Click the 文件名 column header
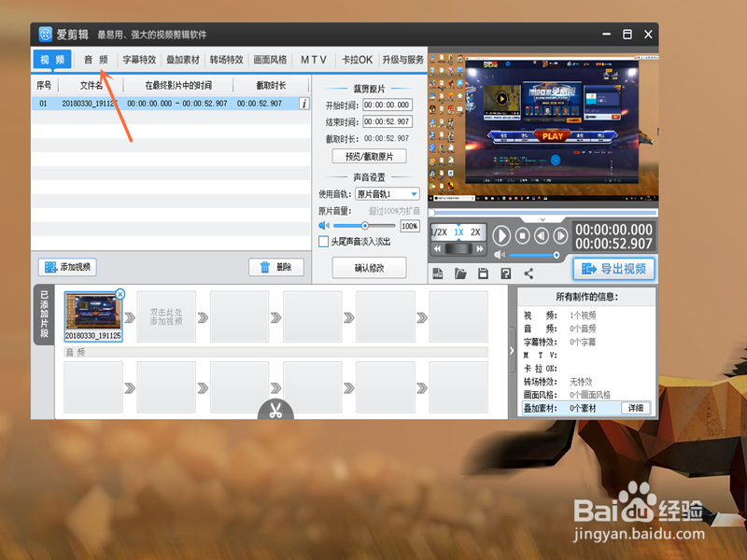747x560 pixels. point(91,85)
